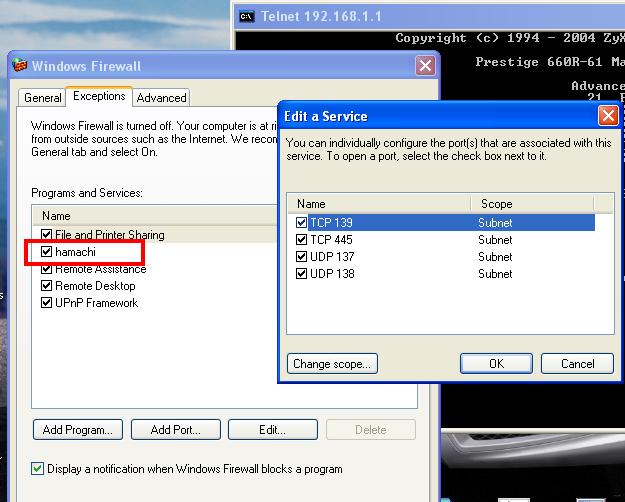Click the Windows Firewall title bar icon
The image size is (625, 502).
pyautogui.click(x=20, y=65)
